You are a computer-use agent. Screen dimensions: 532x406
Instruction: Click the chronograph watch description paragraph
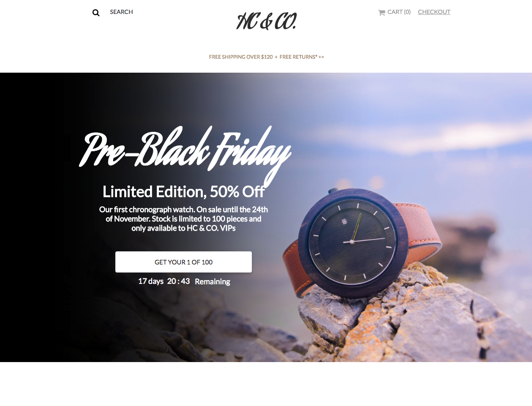point(183,219)
